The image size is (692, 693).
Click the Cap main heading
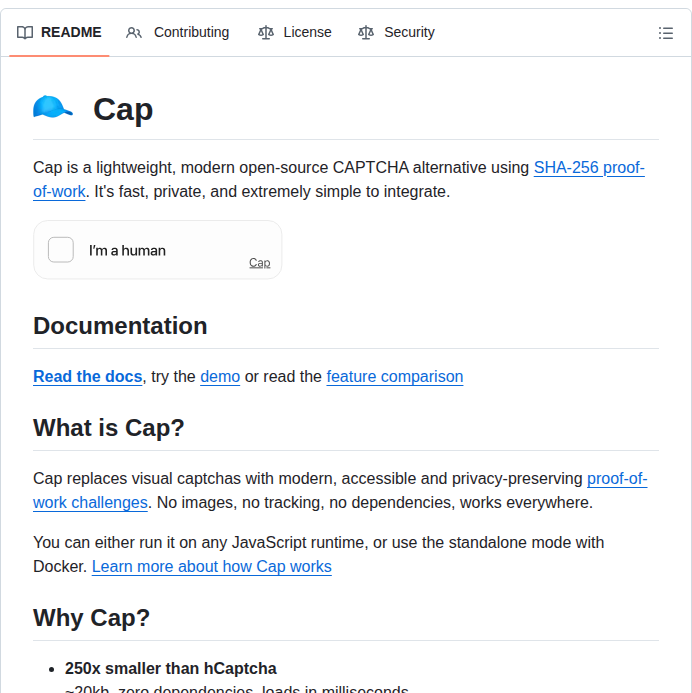(x=123, y=110)
